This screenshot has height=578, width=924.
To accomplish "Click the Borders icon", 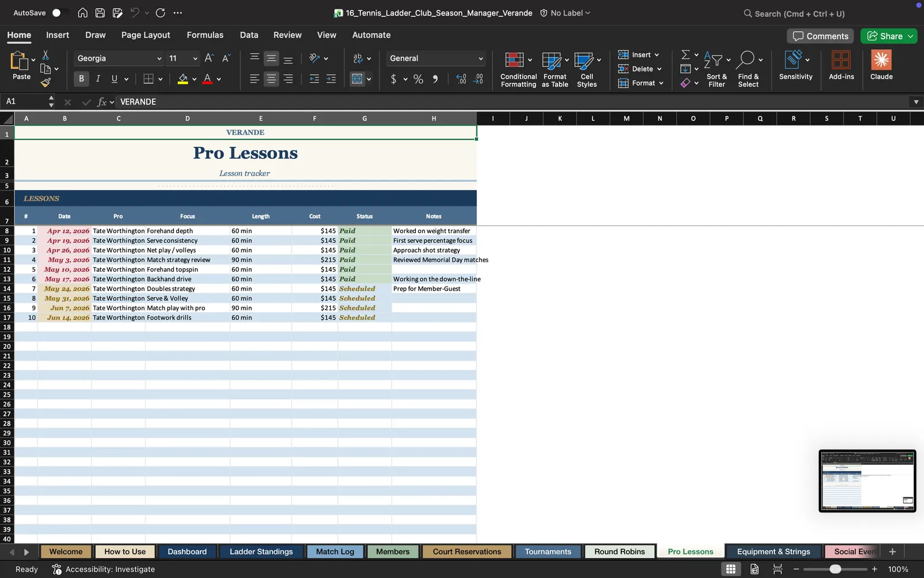I will (x=148, y=79).
